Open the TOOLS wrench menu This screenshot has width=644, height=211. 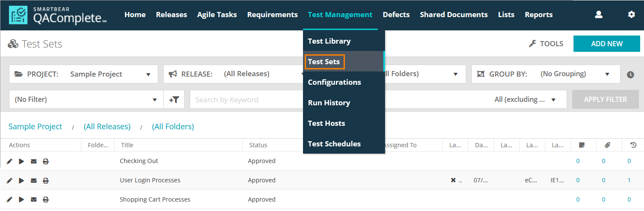coord(546,44)
